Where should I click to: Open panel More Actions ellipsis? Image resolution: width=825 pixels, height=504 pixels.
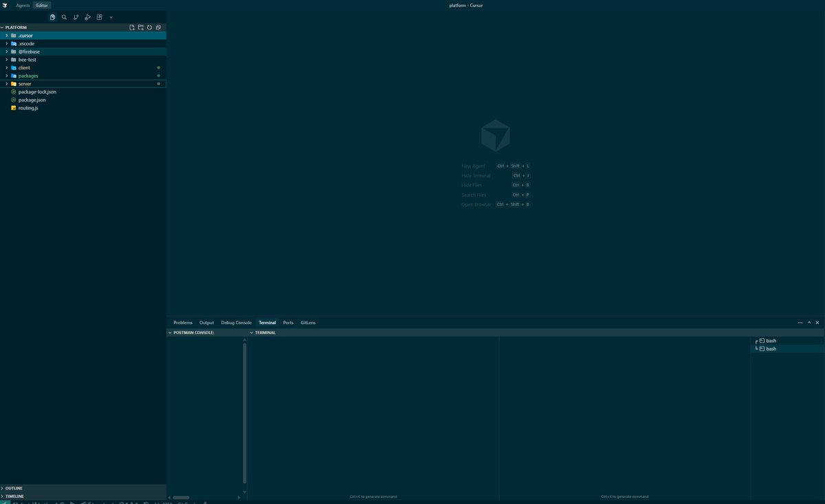(x=800, y=322)
